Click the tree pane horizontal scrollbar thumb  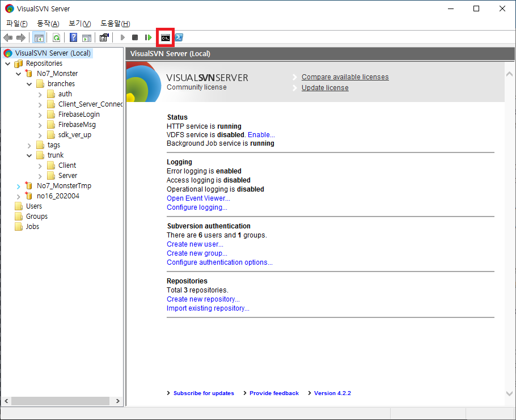coord(61,401)
